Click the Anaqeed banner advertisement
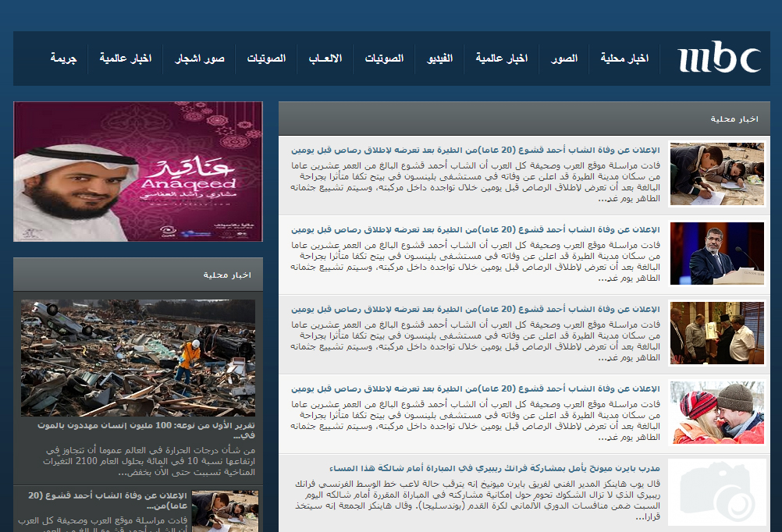This screenshot has width=782, height=532. tap(138, 172)
